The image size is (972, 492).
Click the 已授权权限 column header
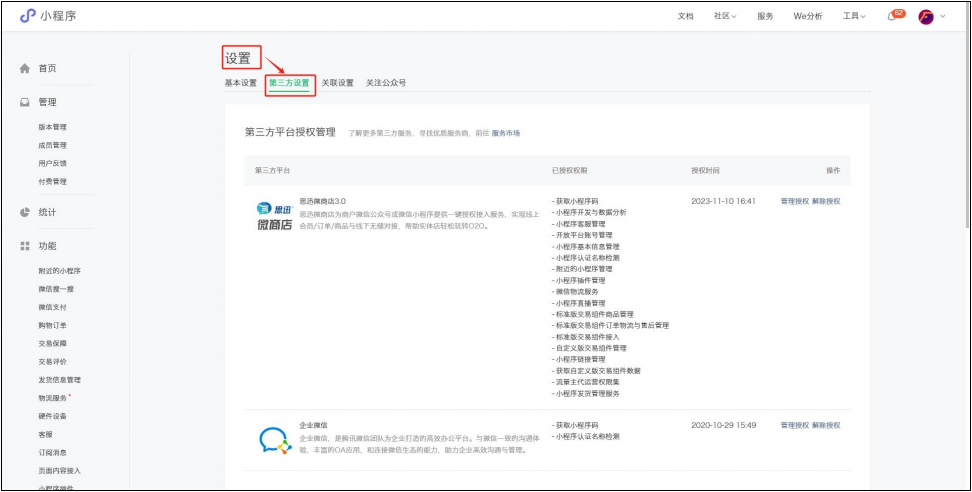[x=569, y=170]
